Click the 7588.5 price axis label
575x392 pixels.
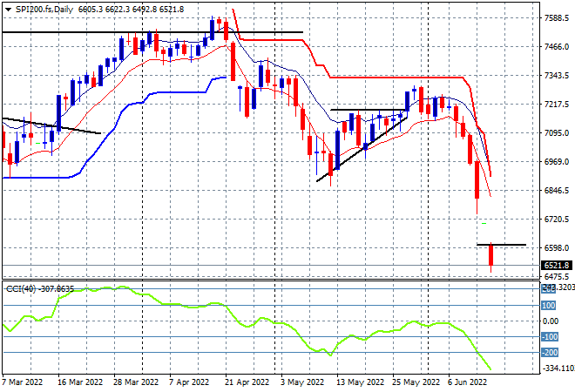pyautogui.click(x=557, y=18)
